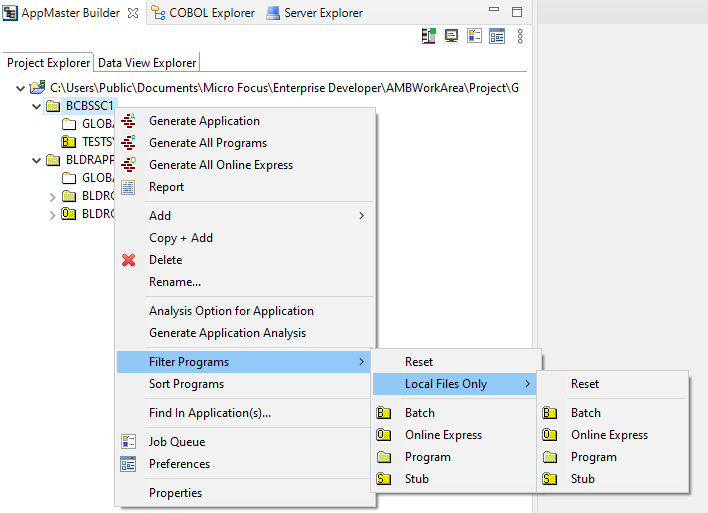Click the Batch icon in Filter Programs submenu
This screenshot has height=513, width=708.
[x=384, y=413]
